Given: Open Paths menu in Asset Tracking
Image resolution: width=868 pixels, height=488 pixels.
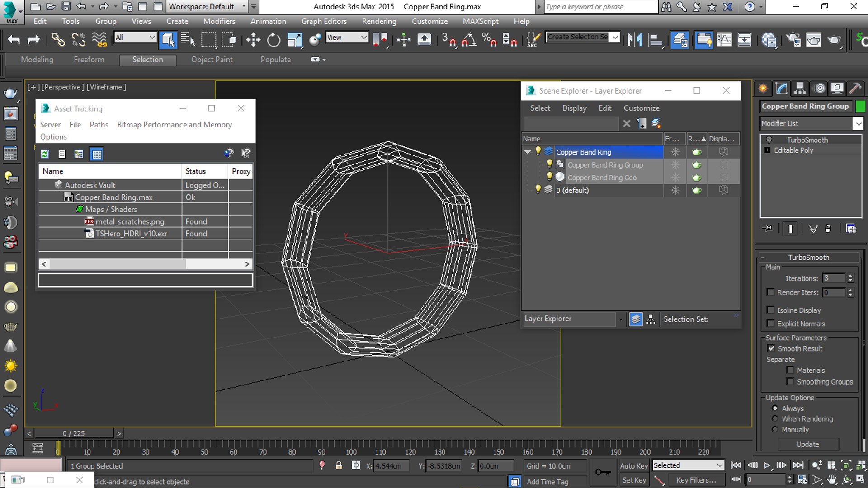Looking at the screenshot, I should coord(99,125).
